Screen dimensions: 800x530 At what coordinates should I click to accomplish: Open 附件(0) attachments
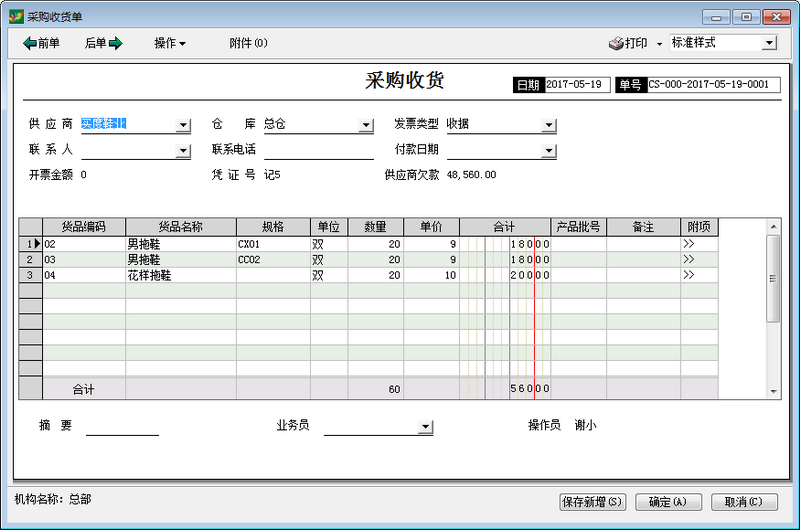[x=248, y=43]
